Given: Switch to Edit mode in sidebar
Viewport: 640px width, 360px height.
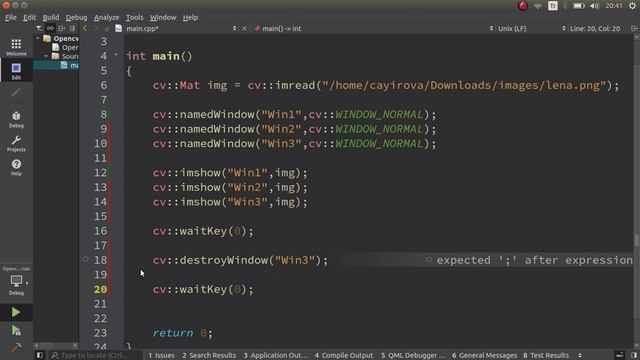Looking at the screenshot, I should [16, 71].
